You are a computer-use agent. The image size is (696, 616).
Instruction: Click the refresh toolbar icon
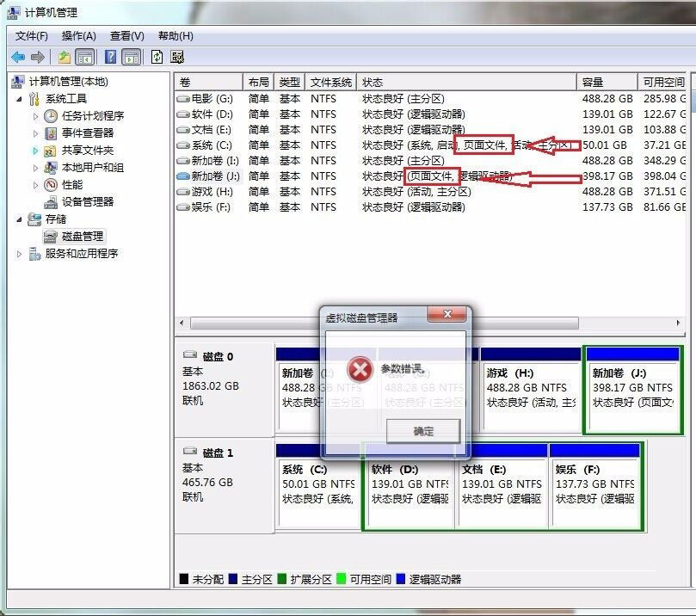157,57
